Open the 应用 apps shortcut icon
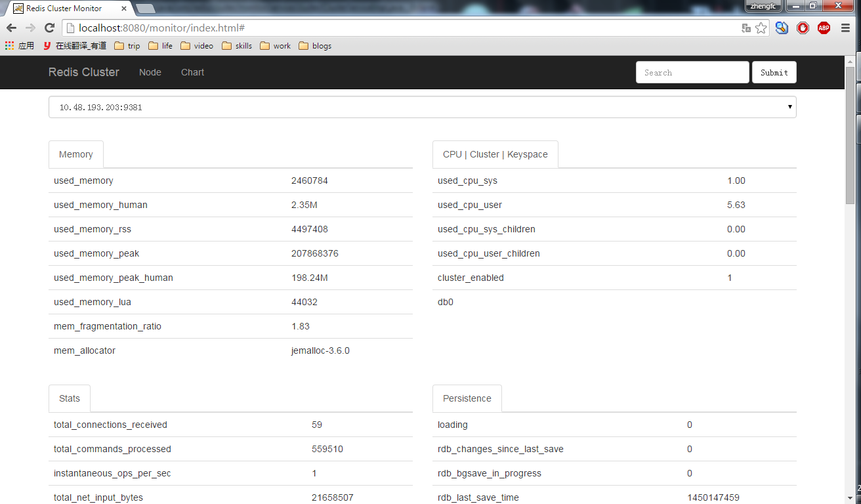Screen dimensions: 861x504 [19, 46]
